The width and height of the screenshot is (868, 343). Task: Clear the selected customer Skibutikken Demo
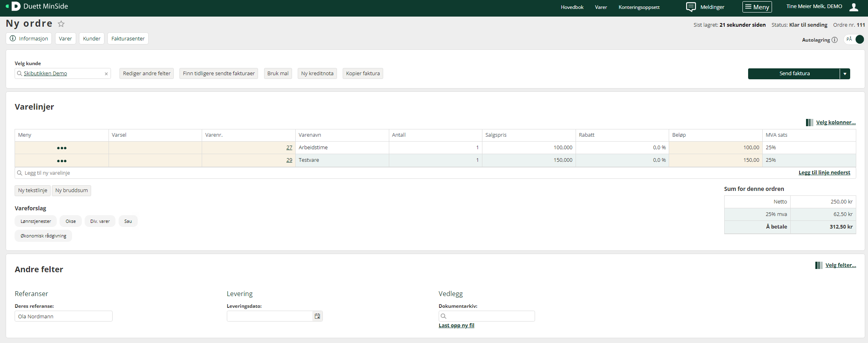(x=106, y=74)
